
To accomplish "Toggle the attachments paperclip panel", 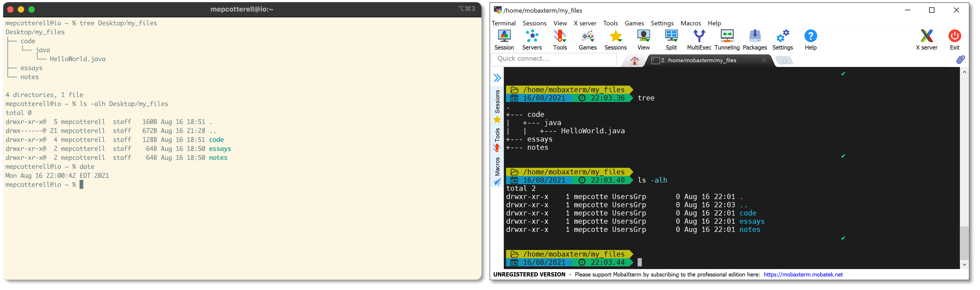I will (x=961, y=59).
